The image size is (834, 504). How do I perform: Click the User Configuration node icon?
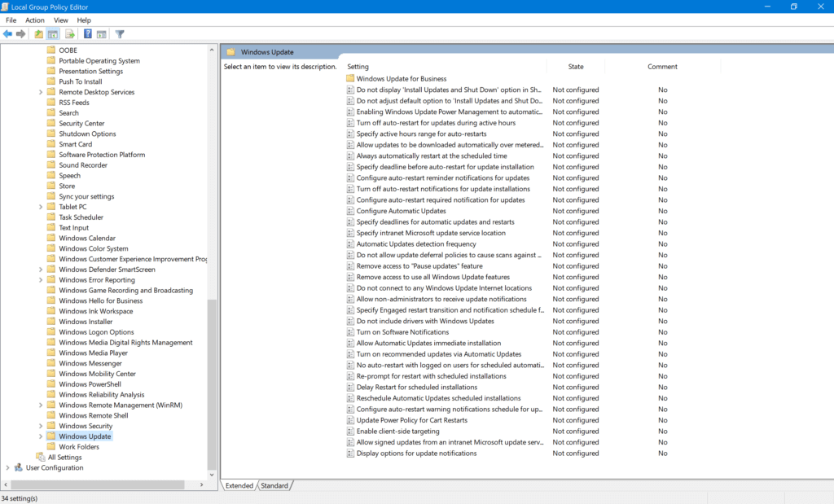click(19, 467)
